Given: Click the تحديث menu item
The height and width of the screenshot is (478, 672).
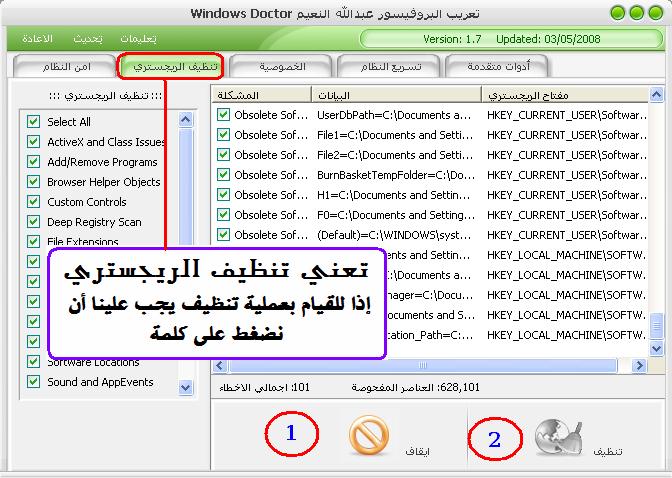Looking at the screenshot, I should point(87,39).
